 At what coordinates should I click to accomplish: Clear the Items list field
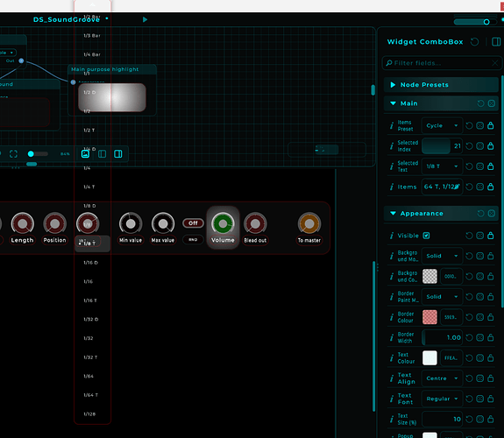click(x=479, y=187)
